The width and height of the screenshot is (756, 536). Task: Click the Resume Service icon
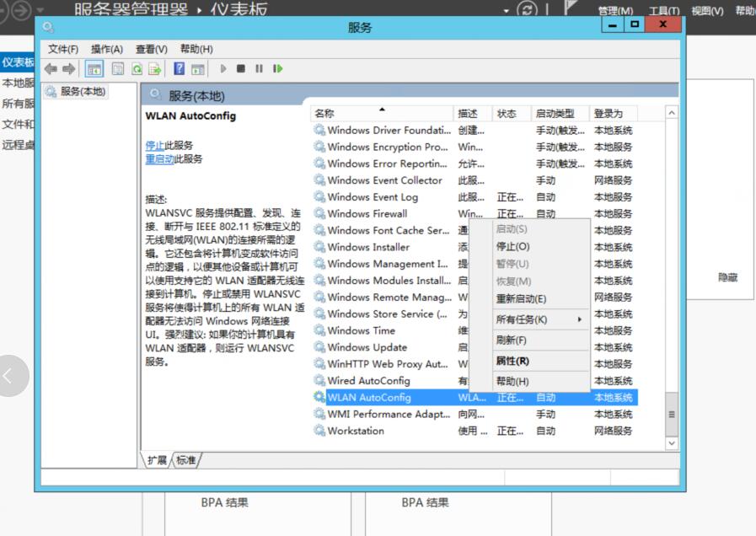(278, 68)
